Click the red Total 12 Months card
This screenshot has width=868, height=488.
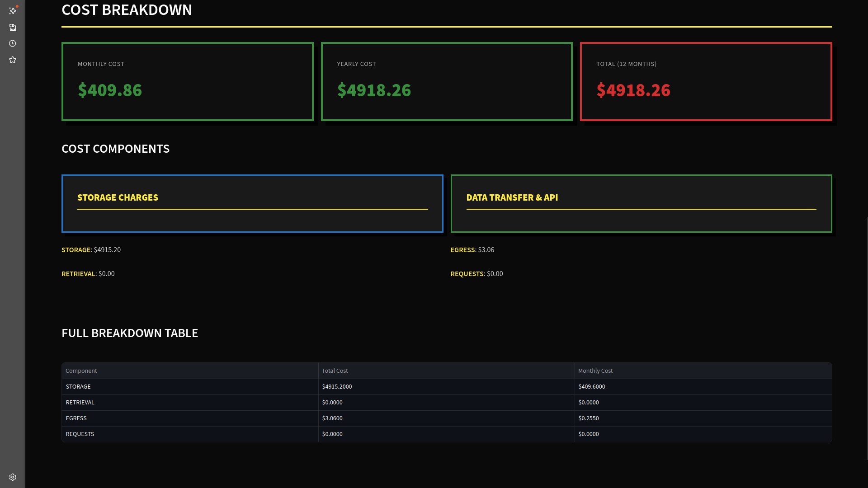click(706, 81)
